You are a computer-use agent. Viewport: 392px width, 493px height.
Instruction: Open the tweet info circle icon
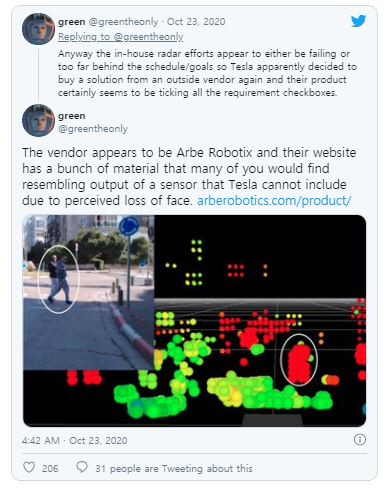tap(360, 440)
